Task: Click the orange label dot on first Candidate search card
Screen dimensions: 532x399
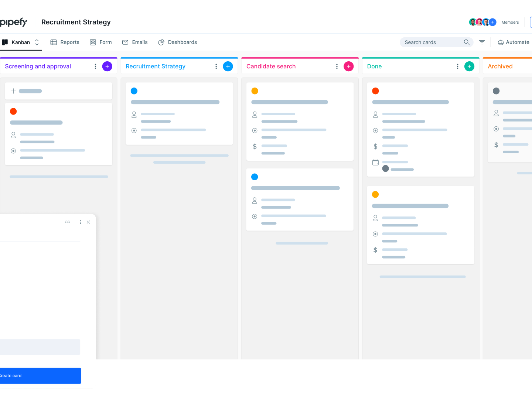Action: (x=255, y=91)
